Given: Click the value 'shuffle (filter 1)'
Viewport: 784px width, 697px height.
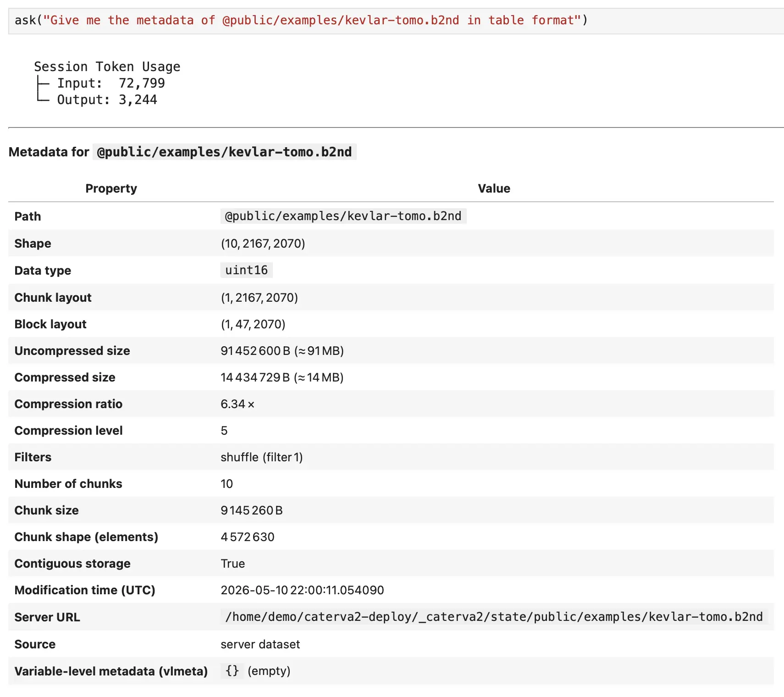Looking at the screenshot, I should (x=262, y=457).
